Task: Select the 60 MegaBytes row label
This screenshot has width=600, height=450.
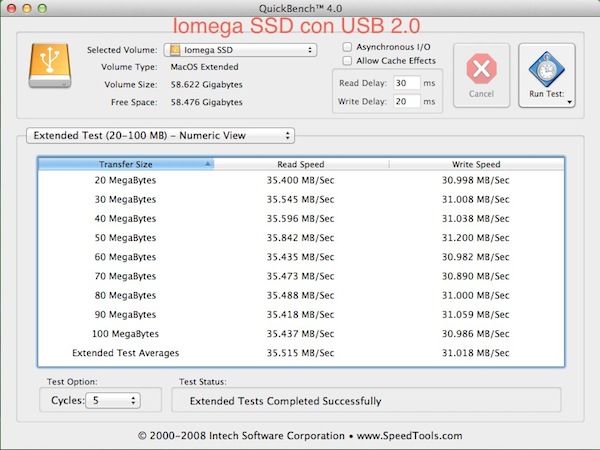Action: tap(126, 257)
